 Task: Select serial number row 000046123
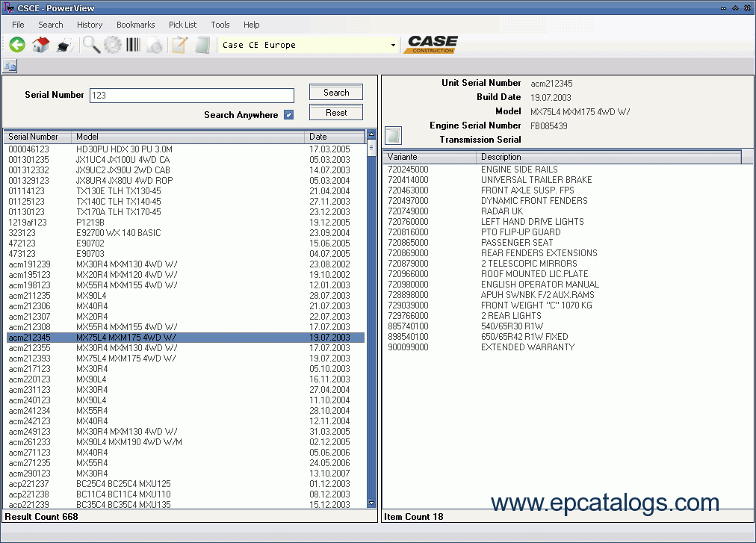pos(185,149)
